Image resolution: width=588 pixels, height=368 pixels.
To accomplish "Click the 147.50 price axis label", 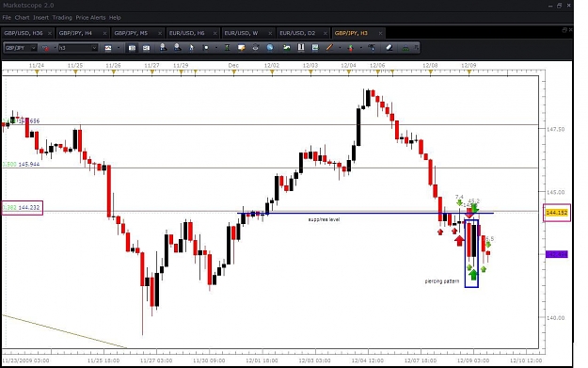I will [555, 129].
